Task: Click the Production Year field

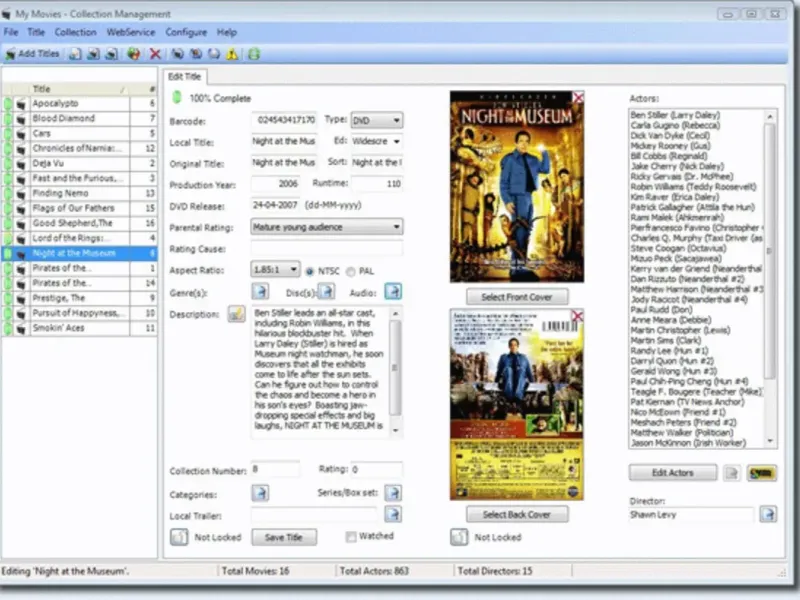Action: 276,184
